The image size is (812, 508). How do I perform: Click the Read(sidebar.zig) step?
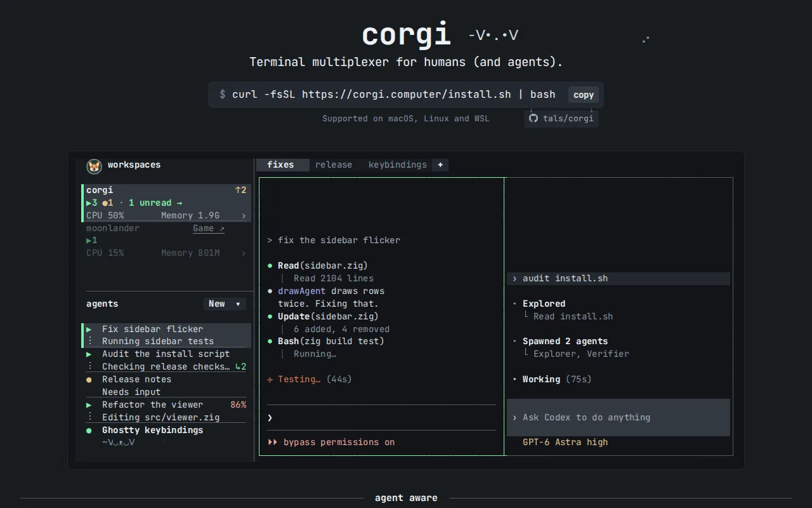click(x=323, y=265)
